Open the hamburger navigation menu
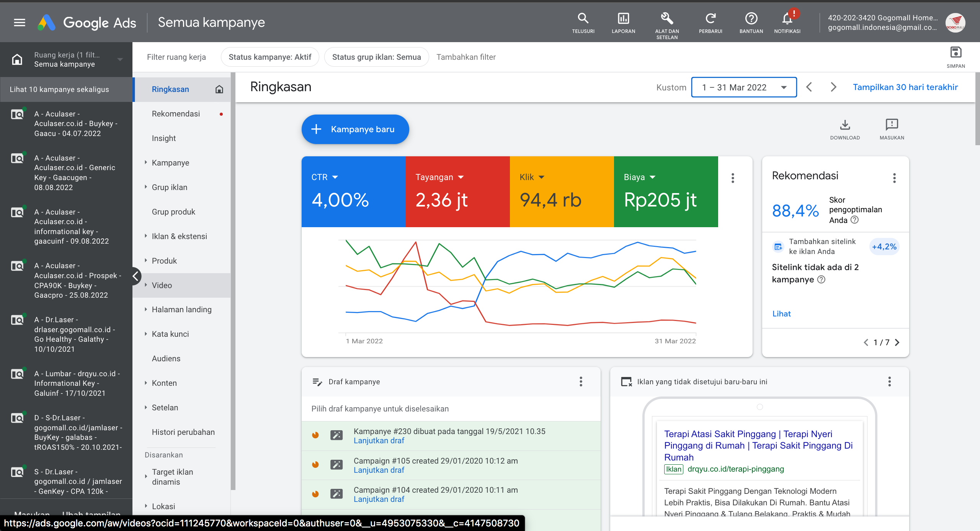980x531 pixels. pos(19,22)
